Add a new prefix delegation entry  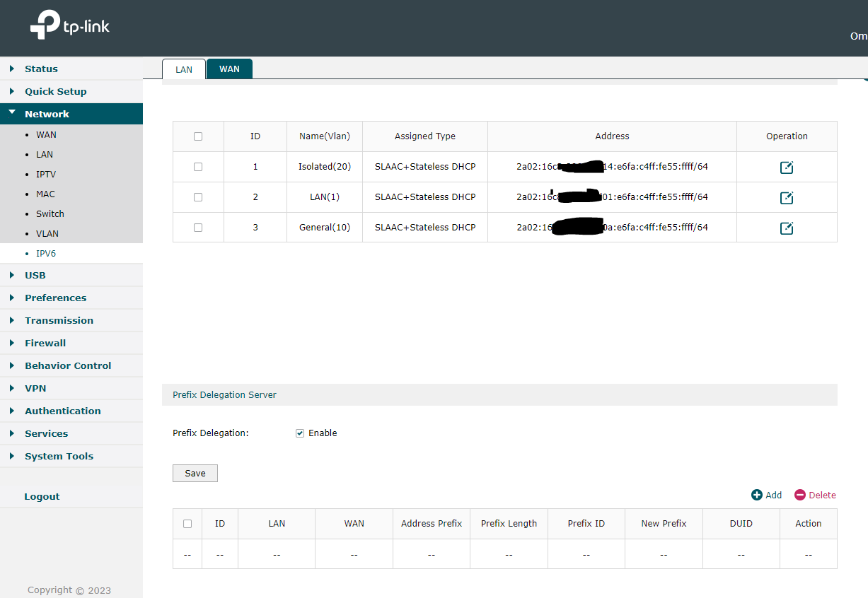pos(766,495)
